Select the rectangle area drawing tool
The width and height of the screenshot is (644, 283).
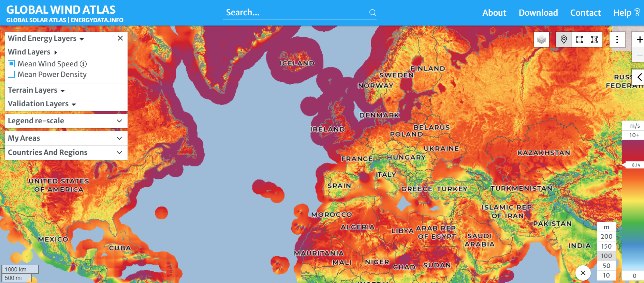(x=579, y=40)
